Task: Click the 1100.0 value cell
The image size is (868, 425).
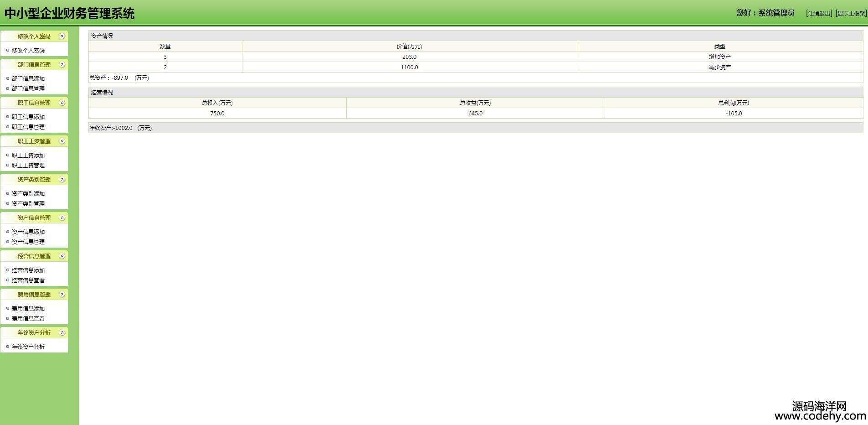Action: [x=409, y=67]
